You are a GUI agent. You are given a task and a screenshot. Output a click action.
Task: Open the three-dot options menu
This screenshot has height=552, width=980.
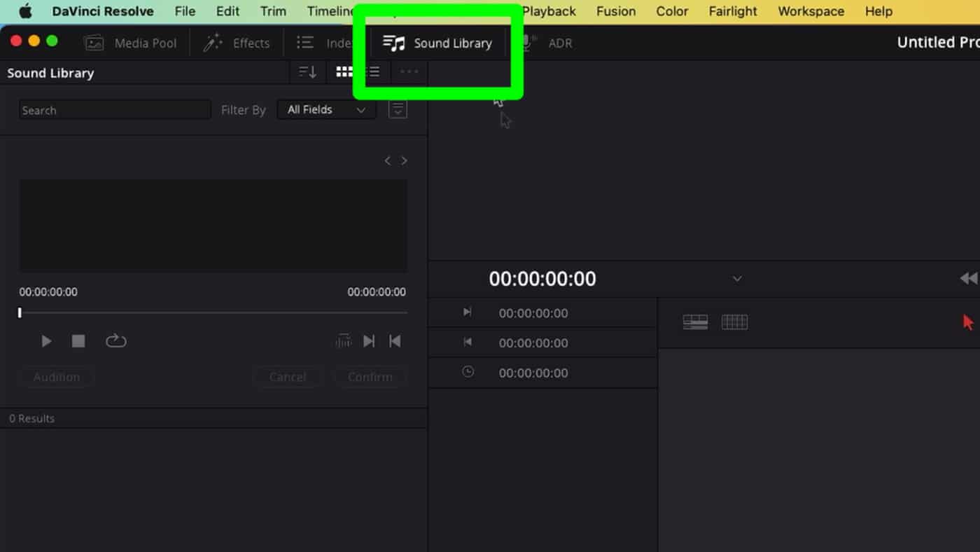point(409,72)
